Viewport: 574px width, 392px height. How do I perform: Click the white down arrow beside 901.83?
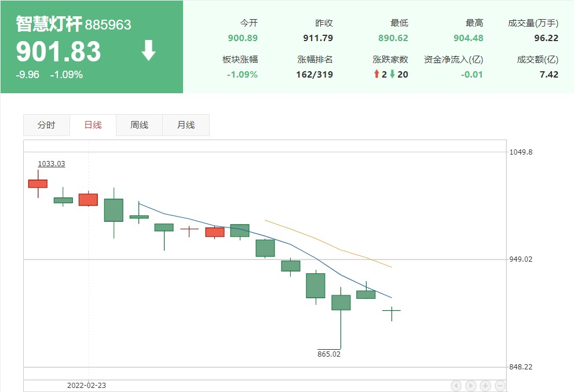pyautogui.click(x=149, y=51)
